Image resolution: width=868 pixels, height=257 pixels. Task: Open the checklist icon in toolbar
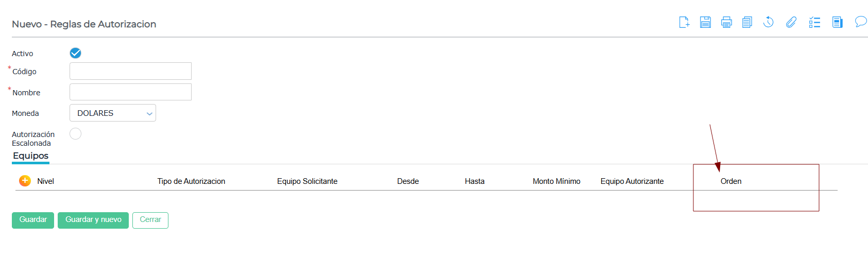tap(814, 22)
